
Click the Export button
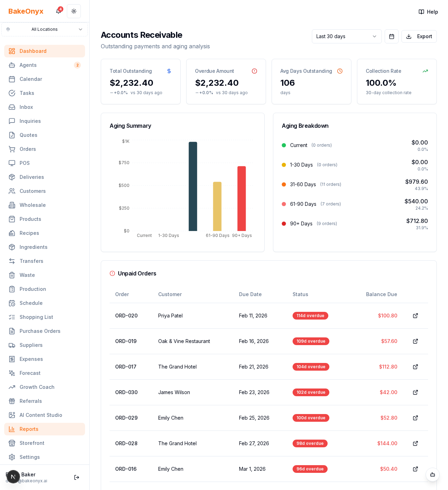pos(419,36)
